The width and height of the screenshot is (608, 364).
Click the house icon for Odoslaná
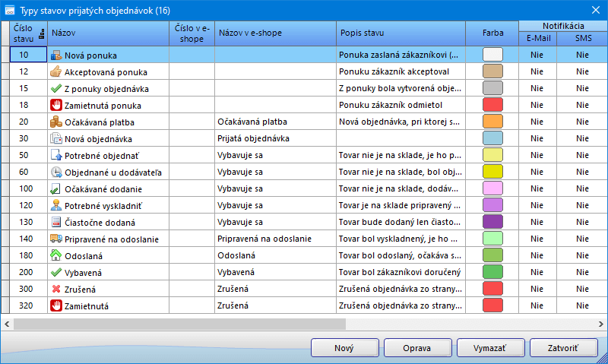point(55,255)
